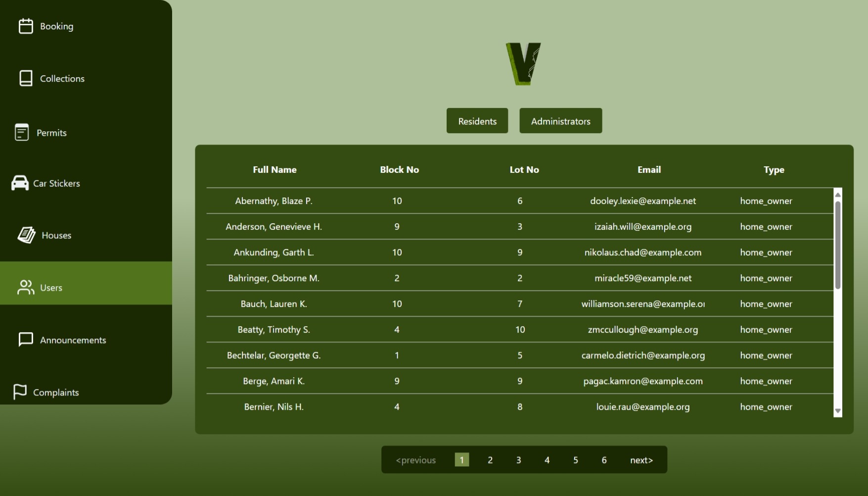This screenshot has height=496, width=868.
Task: Switch to the Administrators tab
Action: (x=560, y=121)
